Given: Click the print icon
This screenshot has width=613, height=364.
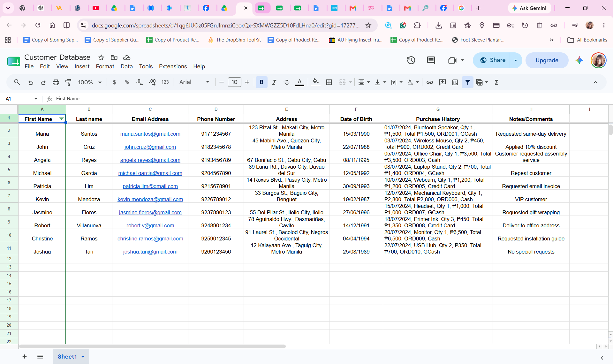Looking at the screenshot, I should (56, 82).
